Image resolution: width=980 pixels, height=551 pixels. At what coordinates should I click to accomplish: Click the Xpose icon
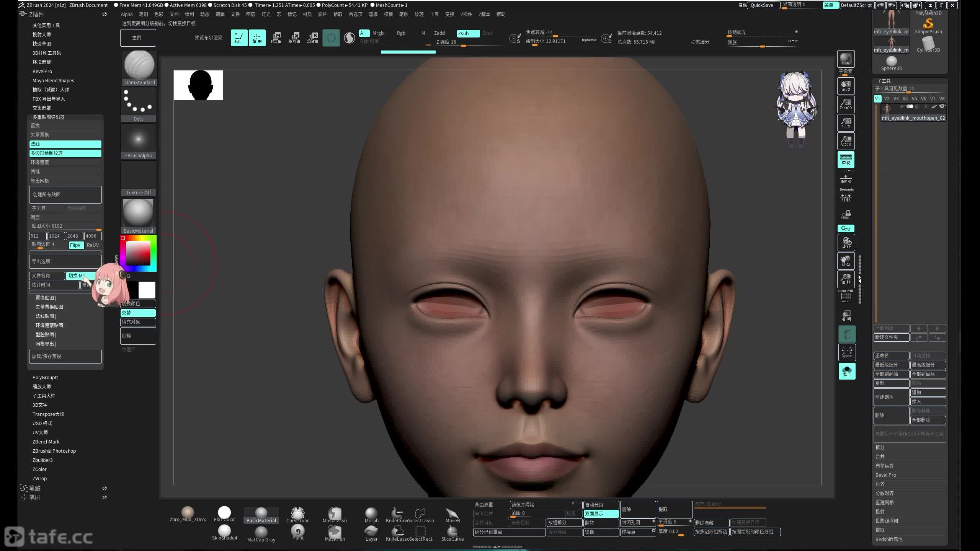coord(847,352)
